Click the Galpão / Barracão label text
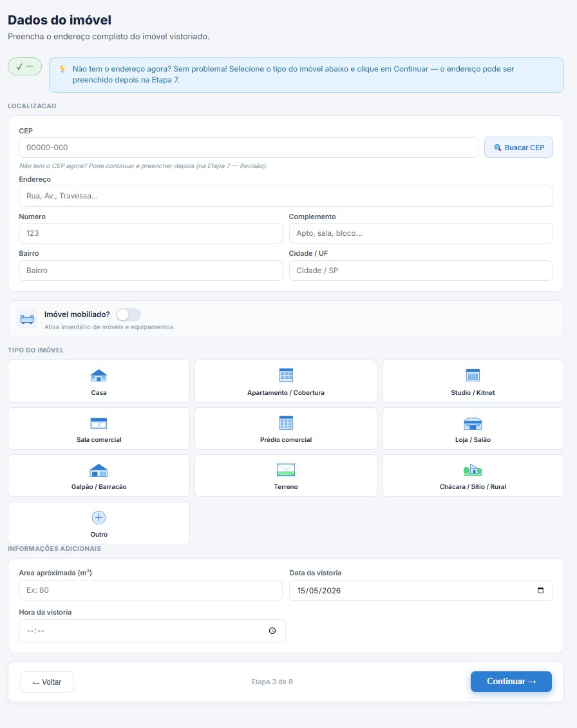Image resolution: width=577 pixels, height=728 pixels. click(99, 486)
